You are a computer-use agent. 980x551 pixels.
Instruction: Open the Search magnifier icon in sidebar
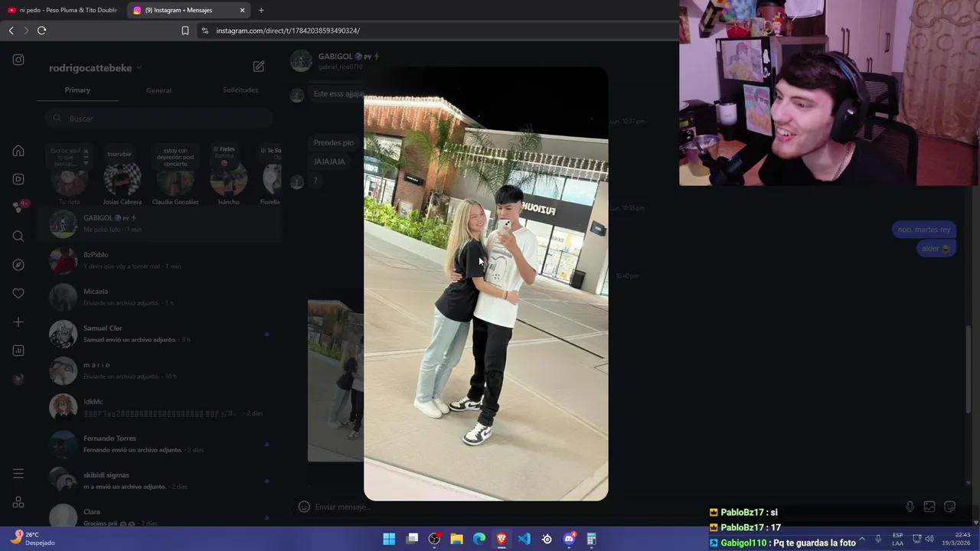click(x=18, y=236)
